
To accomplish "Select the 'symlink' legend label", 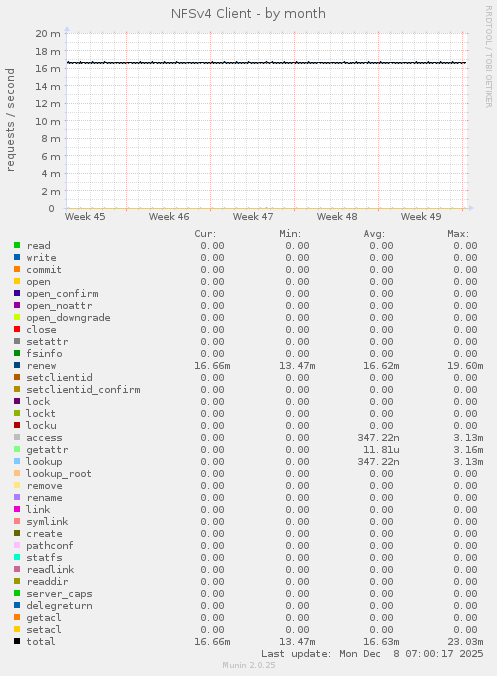I will [x=47, y=522].
